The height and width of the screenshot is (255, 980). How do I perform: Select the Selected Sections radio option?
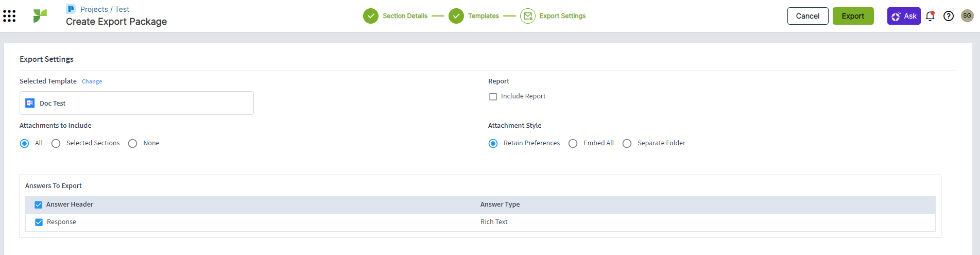56,143
